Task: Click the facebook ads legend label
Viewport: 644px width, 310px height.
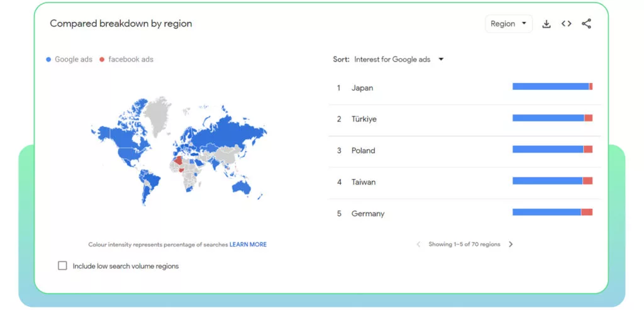Action: (131, 59)
